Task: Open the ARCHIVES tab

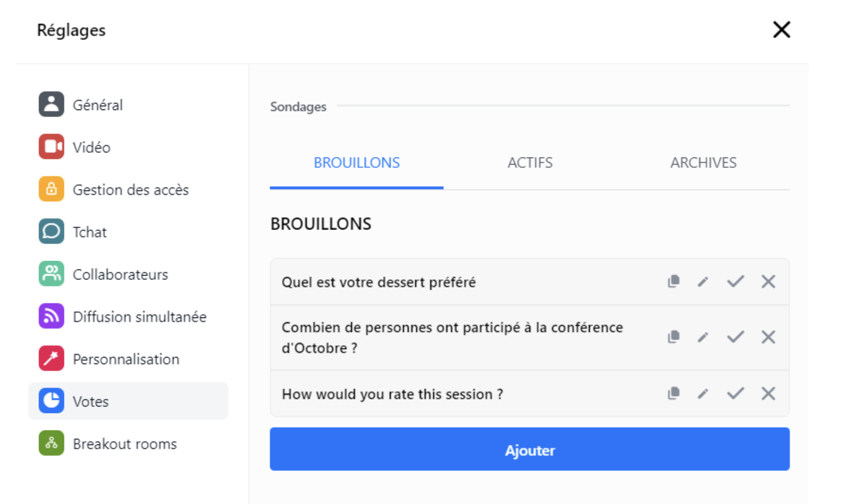Action: [703, 163]
